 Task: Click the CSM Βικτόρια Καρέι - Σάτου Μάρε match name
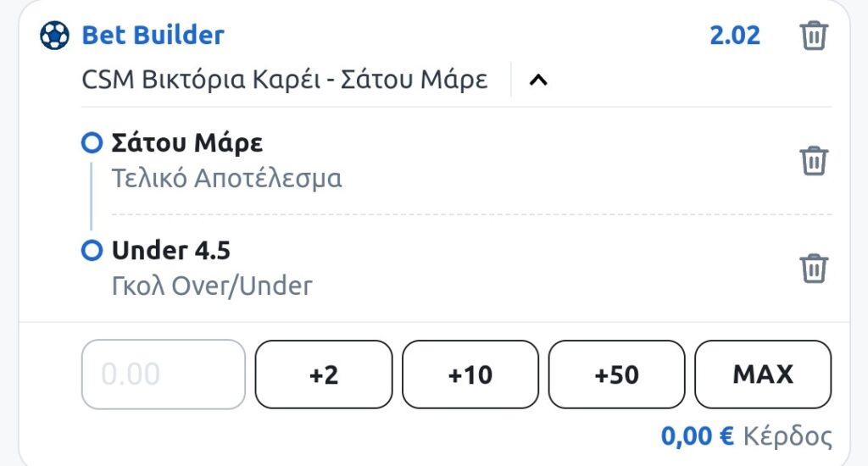pyautogui.click(x=285, y=80)
